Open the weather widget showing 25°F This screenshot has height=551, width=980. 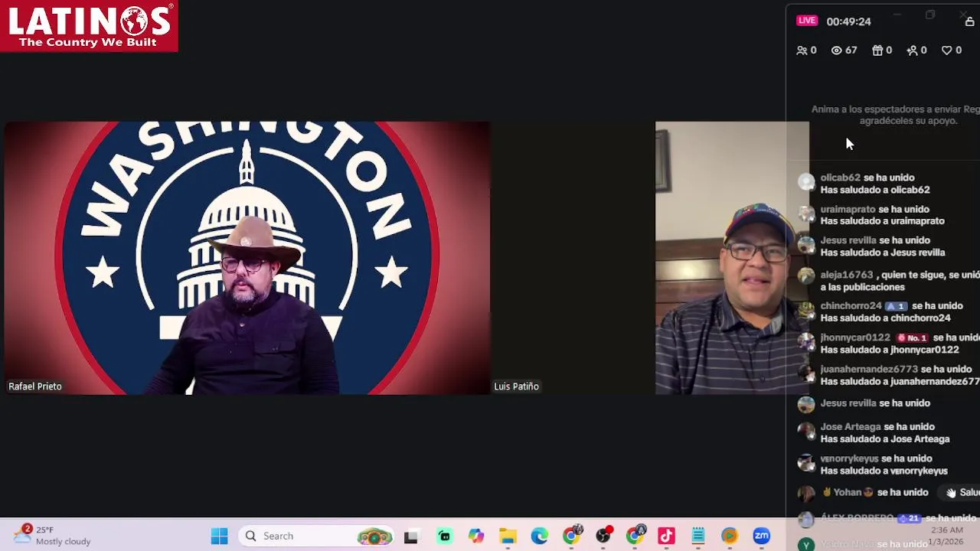[52, 536]
